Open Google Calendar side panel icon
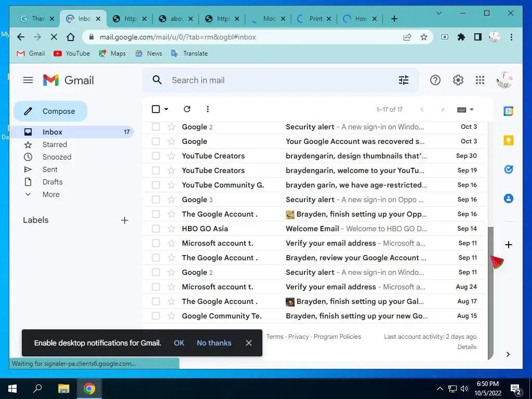This screenshot has width=532, height=399. 508,111
